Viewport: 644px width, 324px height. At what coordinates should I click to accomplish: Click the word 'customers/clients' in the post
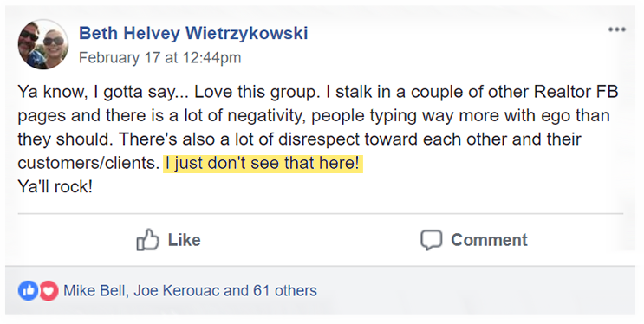(x=88, y=164)
